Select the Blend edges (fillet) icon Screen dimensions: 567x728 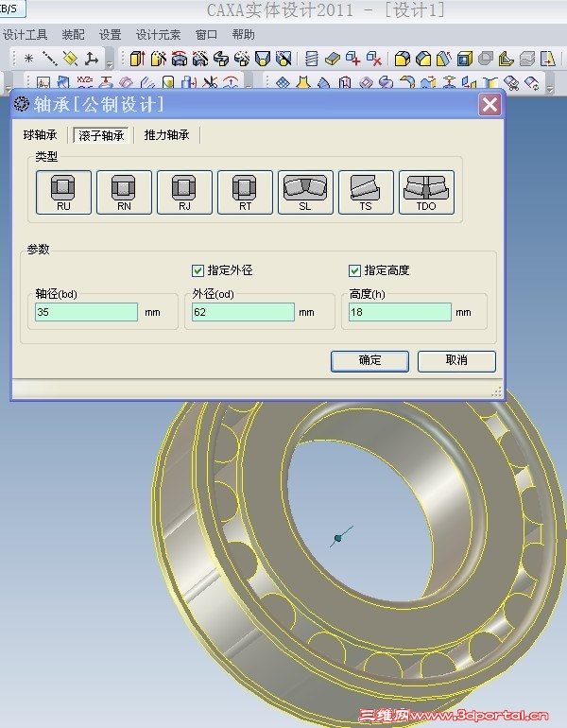point(403,59)
